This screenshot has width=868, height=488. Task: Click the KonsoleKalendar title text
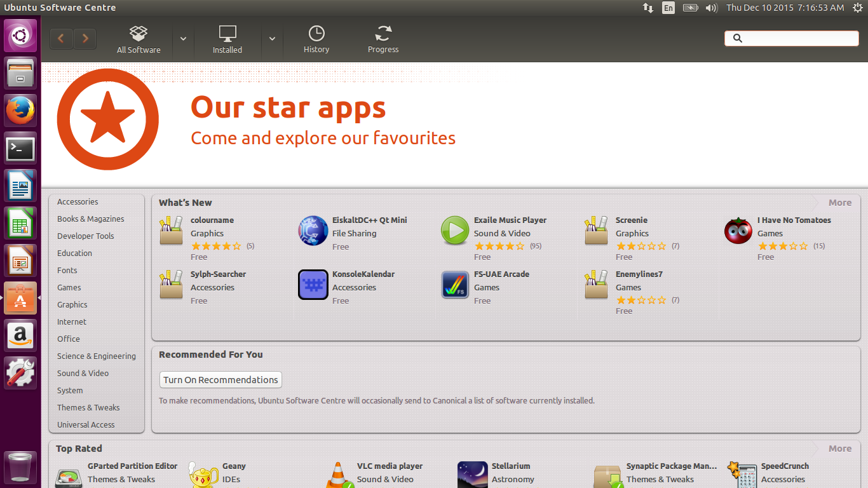[363, 274]
